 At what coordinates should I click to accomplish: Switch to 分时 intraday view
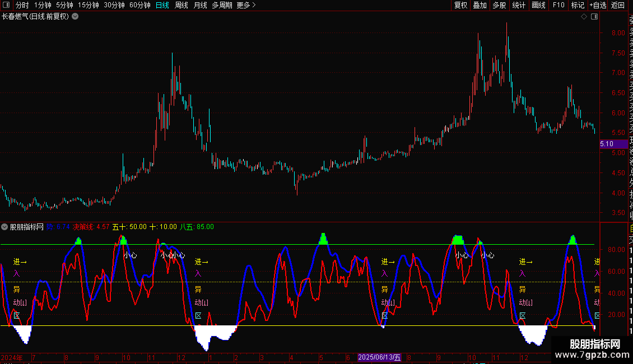pos(22,5)
